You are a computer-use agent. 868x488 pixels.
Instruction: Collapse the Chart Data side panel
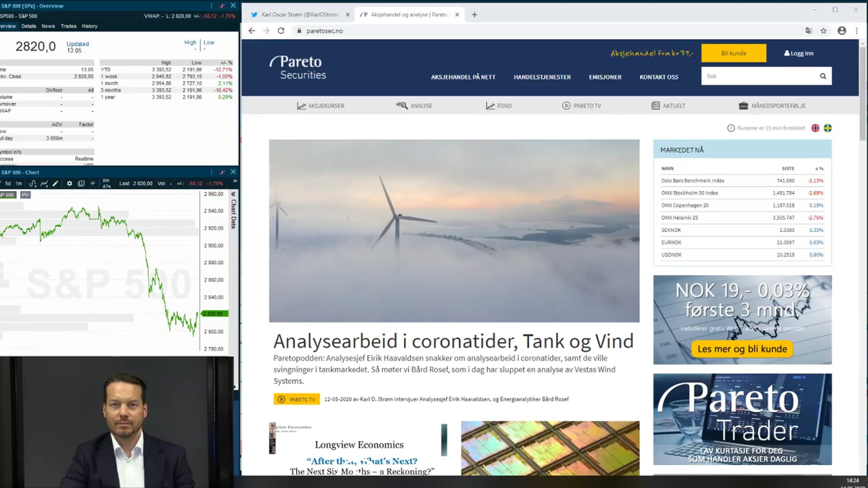(233, 194)
